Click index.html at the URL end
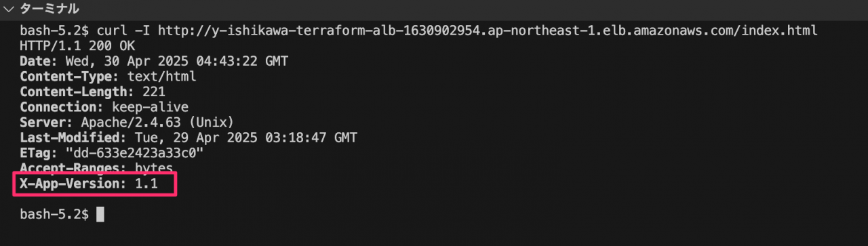 pos(785,31)
